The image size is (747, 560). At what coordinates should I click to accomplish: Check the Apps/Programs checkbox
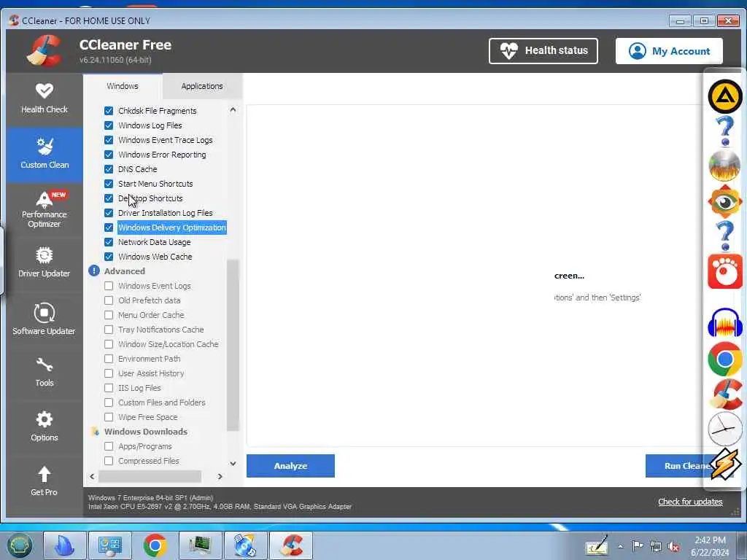109,446
